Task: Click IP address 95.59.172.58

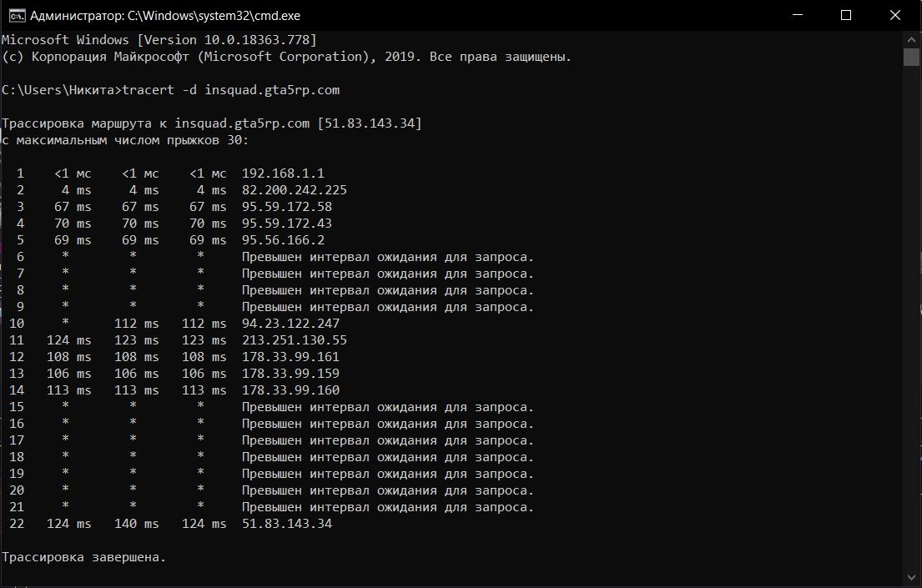Action: pos(287,206)
